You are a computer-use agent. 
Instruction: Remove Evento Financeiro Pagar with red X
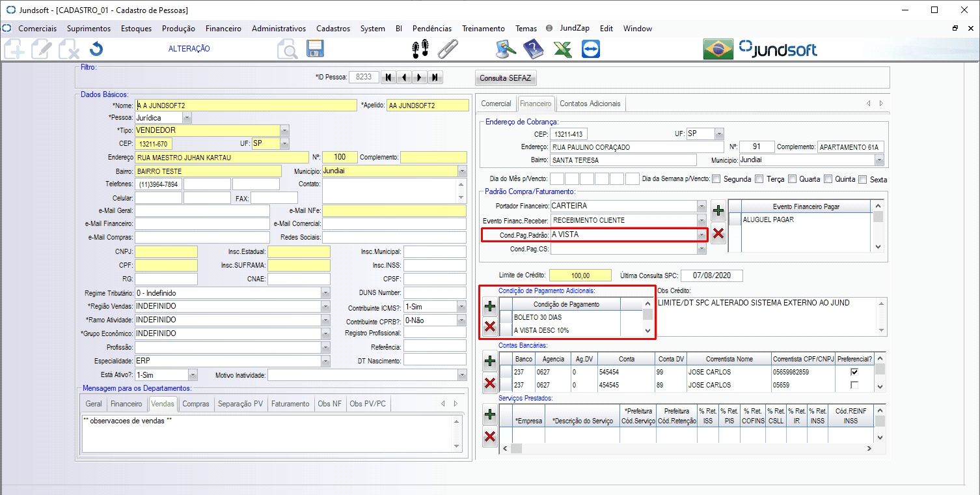click(x=718, y=234)
